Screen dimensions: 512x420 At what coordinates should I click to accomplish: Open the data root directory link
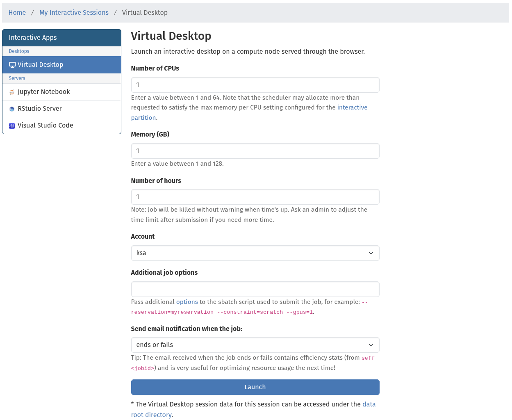[x=253, y=410]
